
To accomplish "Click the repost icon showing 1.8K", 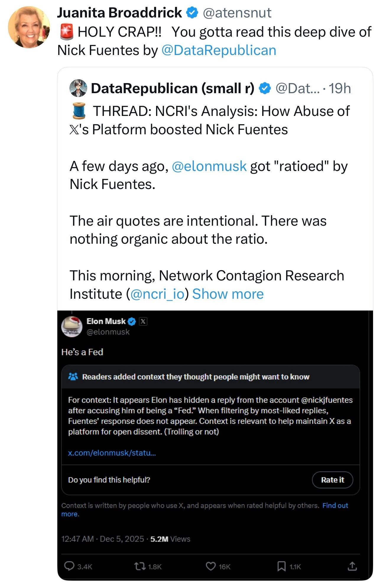I will click(138, 566).
